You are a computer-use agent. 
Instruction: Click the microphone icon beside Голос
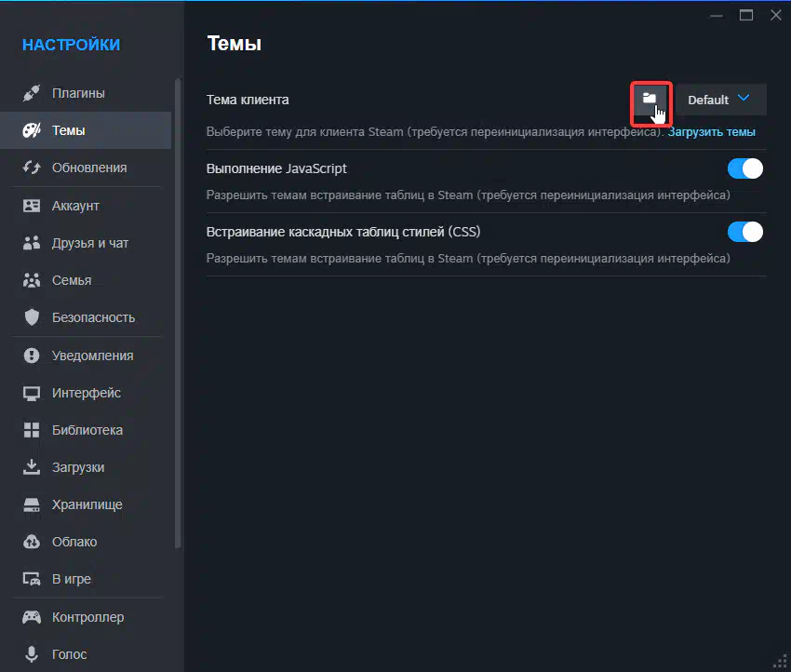32,654
